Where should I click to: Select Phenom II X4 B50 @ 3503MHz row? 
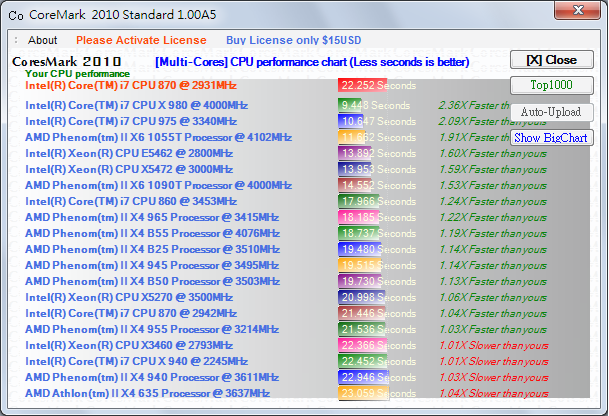pyautogui.click(x=153, y=281)
